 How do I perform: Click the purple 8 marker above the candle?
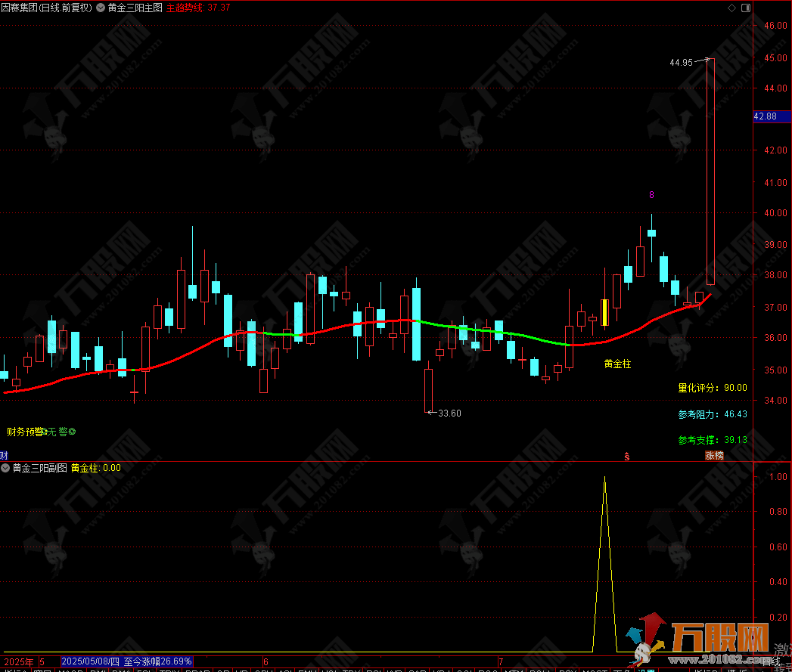pyautogui.click(x=651, y=195)
